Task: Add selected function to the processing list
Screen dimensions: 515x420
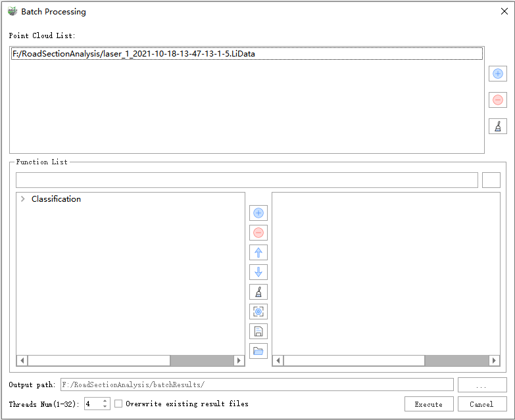Action: coord(258,213)
